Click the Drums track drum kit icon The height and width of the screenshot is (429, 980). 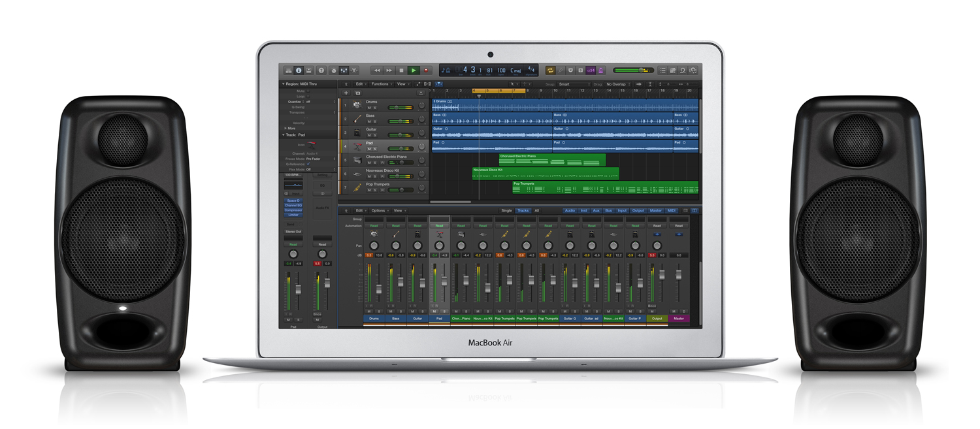coord(357,105)
